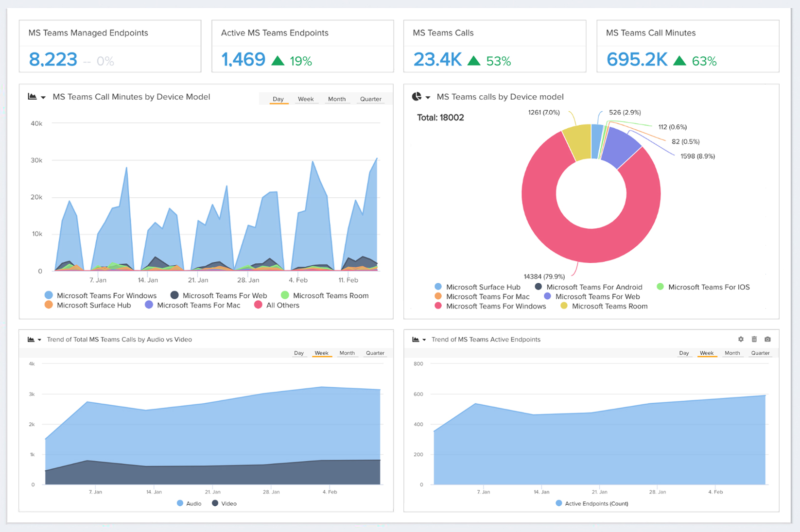Toggle Microsoft Teams For IOS legend in donut chart
Screen dimensions: 800x532
[703, 287]
